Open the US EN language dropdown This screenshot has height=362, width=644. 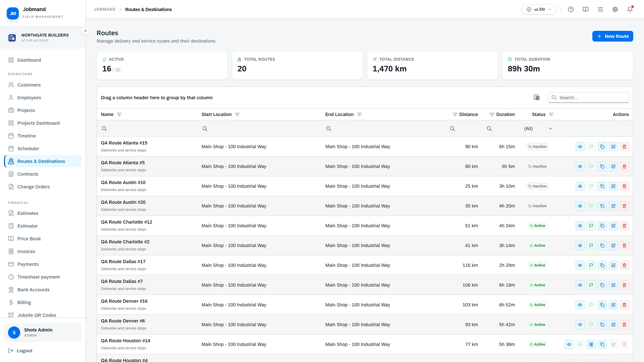[539, 10]
